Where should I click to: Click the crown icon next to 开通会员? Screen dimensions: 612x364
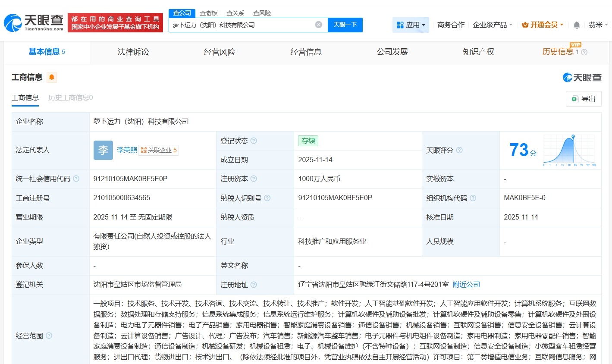[524, 25]
